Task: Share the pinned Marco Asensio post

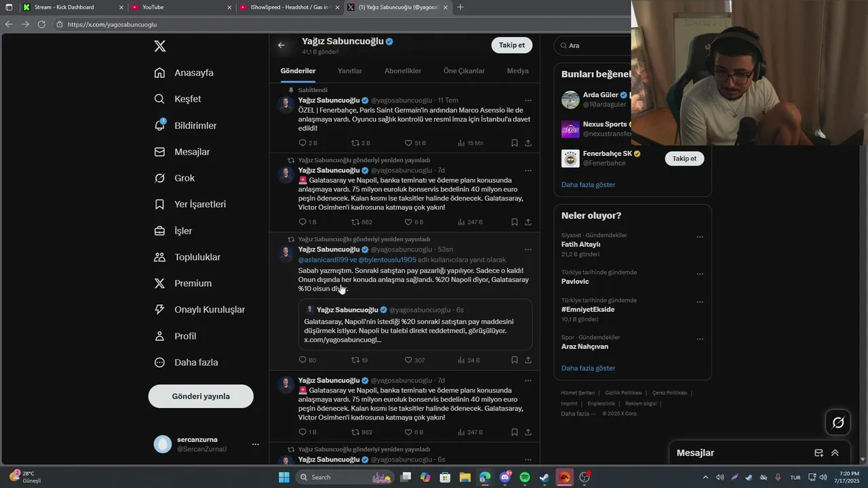Action: coord(528,143)
